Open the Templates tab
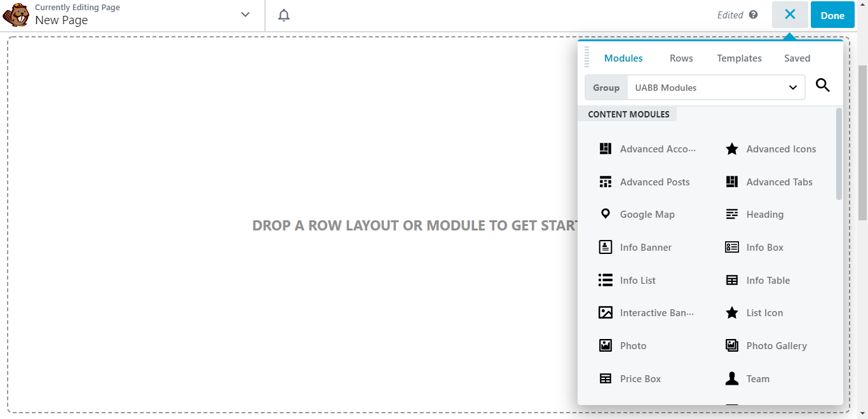Screen dimensions: 868x419 pos(739,58)
